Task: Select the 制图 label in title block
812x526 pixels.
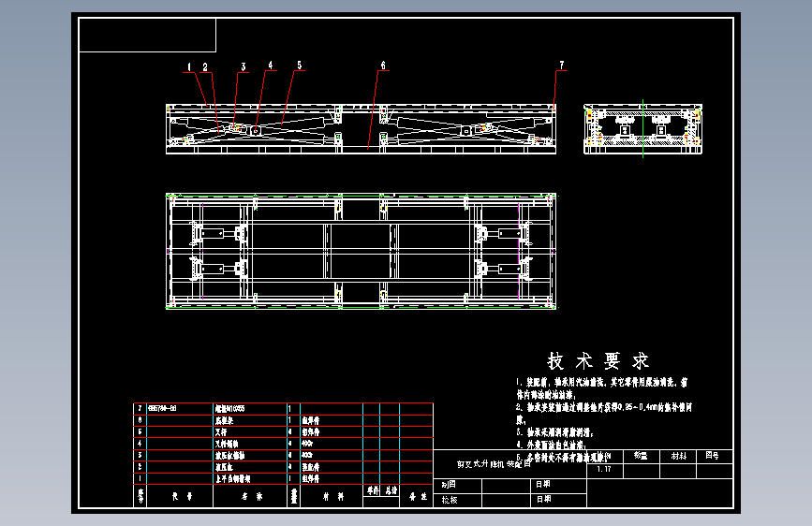Action: coord(449,485)
